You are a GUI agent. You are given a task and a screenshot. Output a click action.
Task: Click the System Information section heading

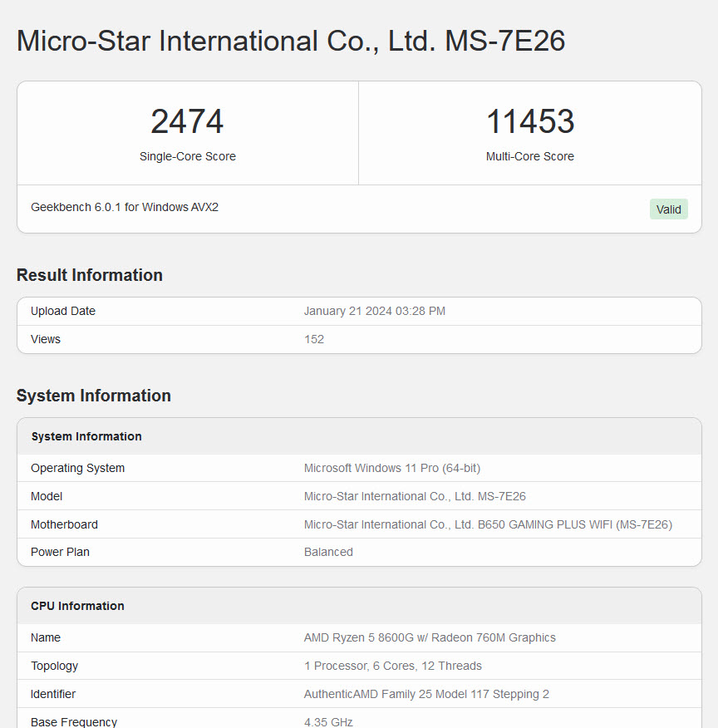[94, 396]
